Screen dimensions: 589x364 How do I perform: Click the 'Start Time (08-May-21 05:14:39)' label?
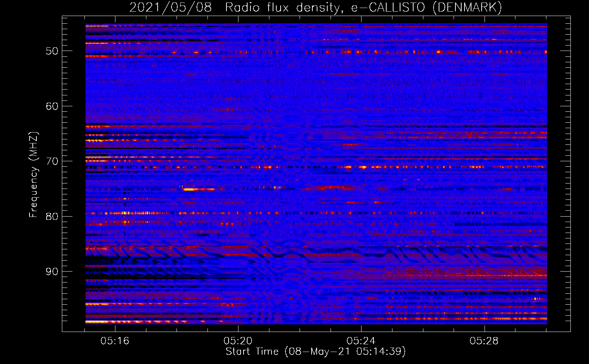(316, 352)
